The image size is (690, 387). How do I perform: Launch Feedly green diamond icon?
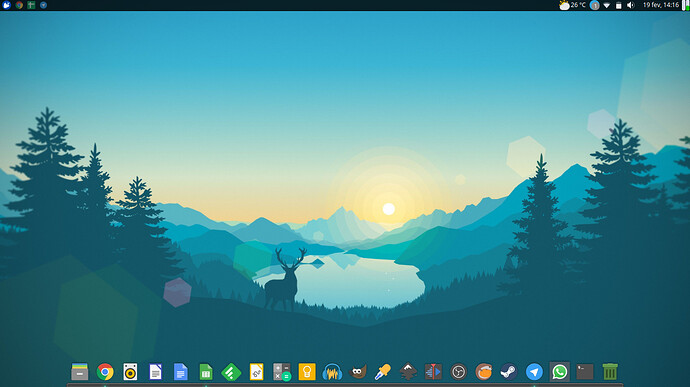tap(231, 372)
